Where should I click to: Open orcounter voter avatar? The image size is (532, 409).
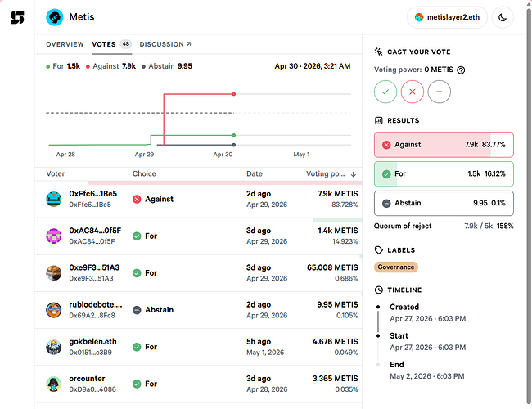(53, 384)
